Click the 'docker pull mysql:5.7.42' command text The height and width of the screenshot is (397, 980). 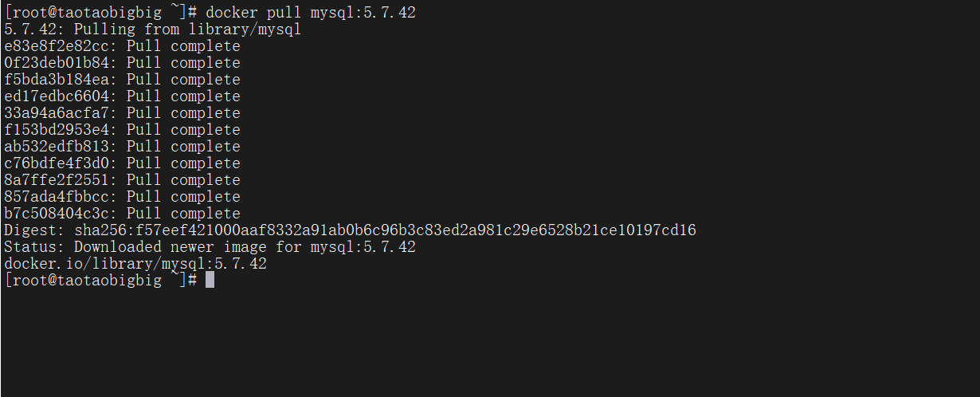pos(311,13)
